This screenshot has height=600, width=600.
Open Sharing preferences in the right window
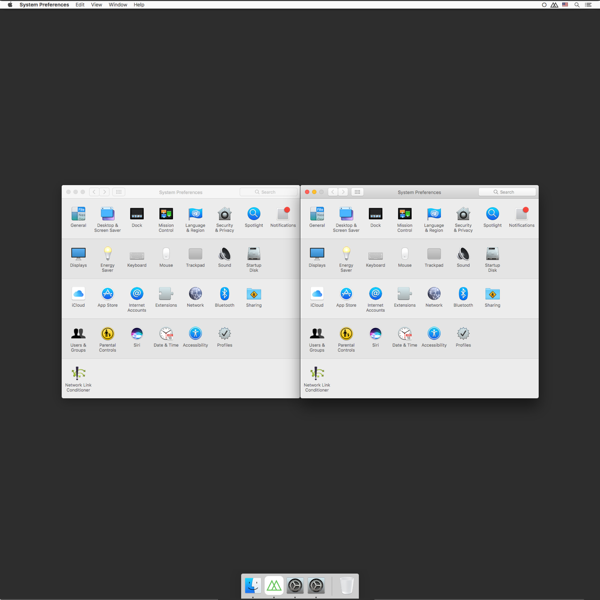pyautogui.click(x=492, y=297)
